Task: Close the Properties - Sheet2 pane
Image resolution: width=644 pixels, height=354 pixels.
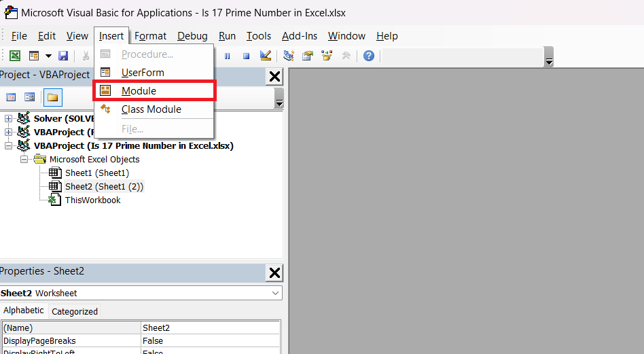Action: (x=274, y=272)
